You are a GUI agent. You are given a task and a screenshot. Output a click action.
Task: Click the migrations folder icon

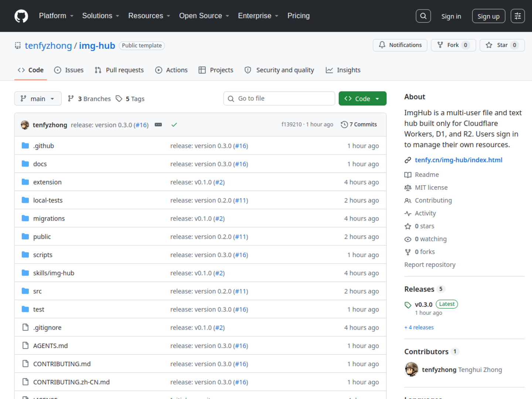pyautogui.click(x=25, y=218)
